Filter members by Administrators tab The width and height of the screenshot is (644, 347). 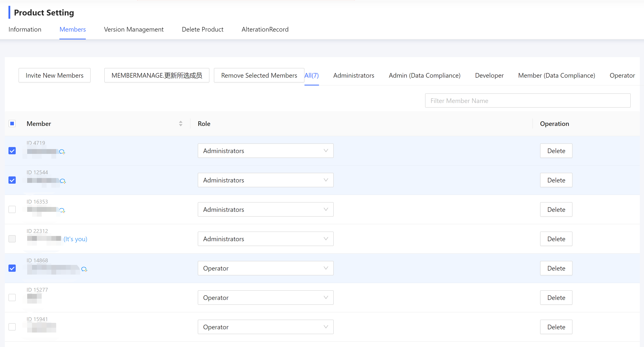point(353,75)
